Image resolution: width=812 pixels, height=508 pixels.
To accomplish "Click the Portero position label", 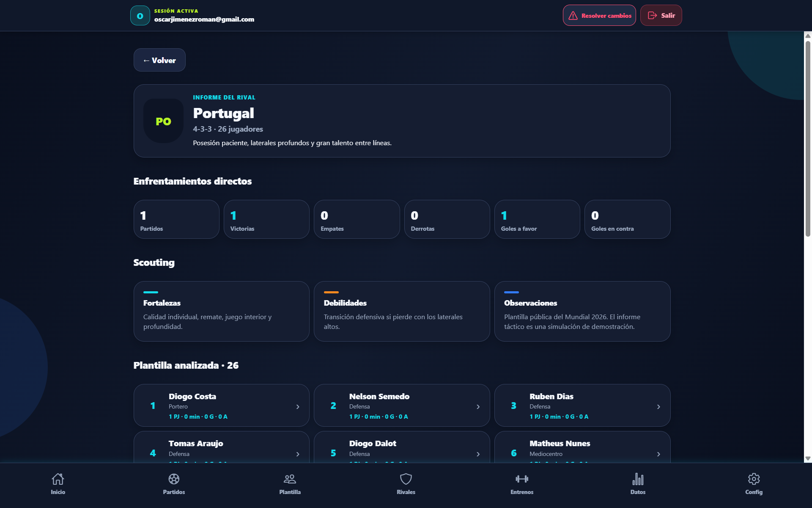I will [178, 407].
